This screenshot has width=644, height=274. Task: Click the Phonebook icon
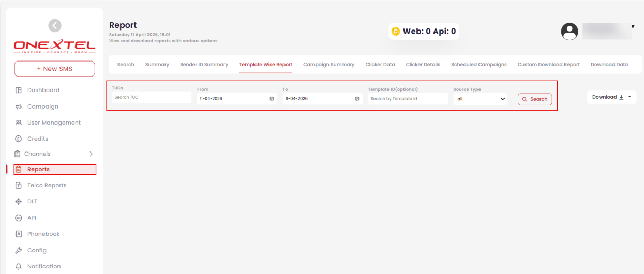point(19,234)
